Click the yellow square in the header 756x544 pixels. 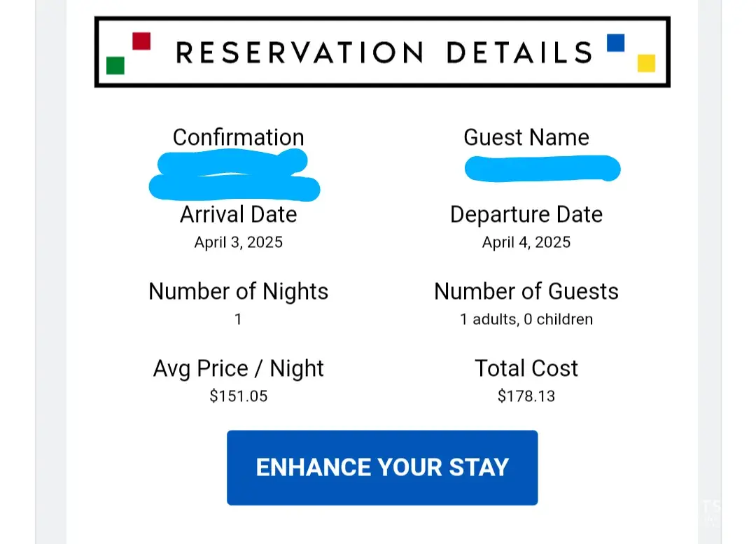(x=646, y=63)
